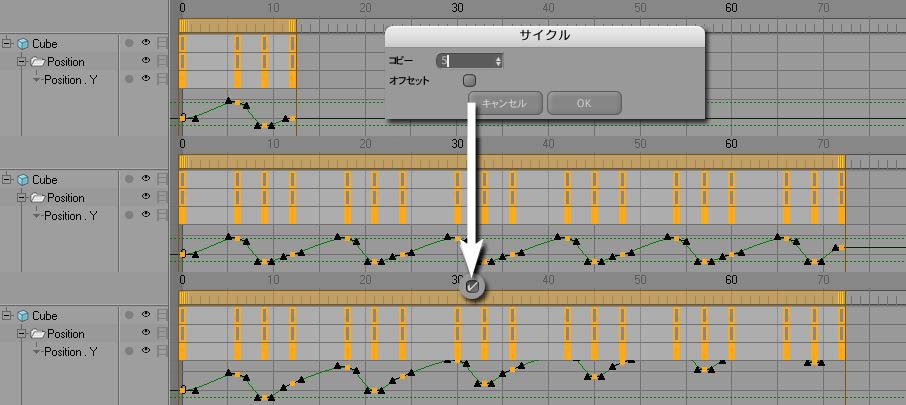Image resolution: width=906 pixels, height=405 pixels.
Task: Toggle eye visibility for Cube in bottom panel
Action: coord(146,314)
